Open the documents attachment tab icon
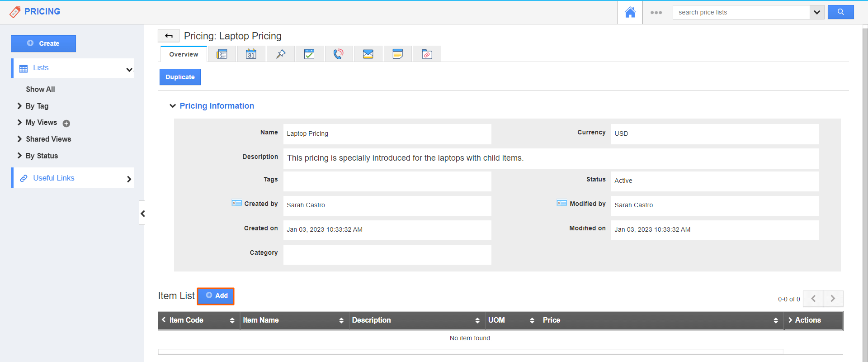Viewport: 868px width, 362px height. point(427,54)
